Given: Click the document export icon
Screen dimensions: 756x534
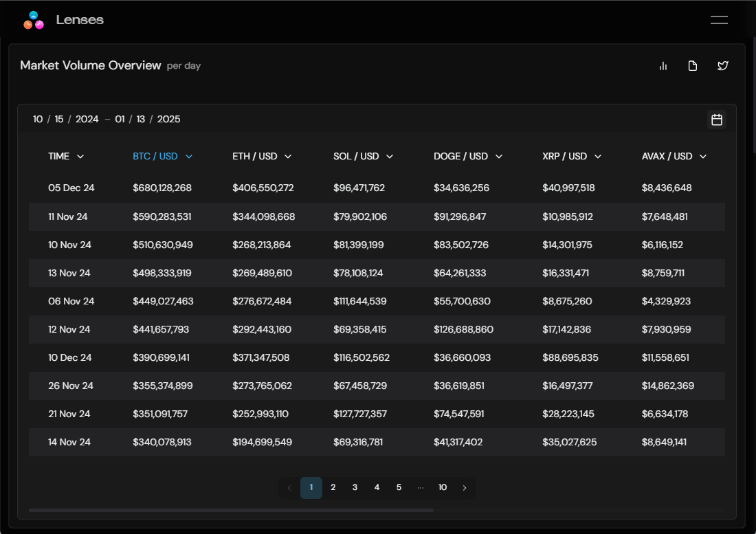Looking at the screenshot, I should tap(693, 66).
